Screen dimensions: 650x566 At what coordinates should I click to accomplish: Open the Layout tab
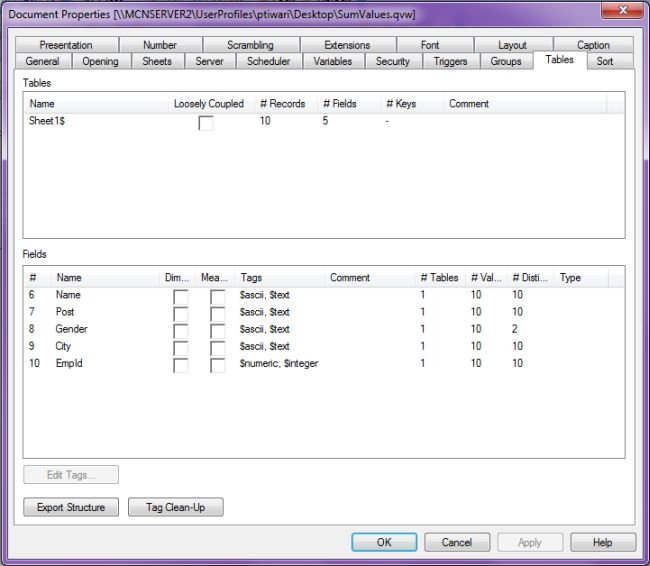click(513, 45)
